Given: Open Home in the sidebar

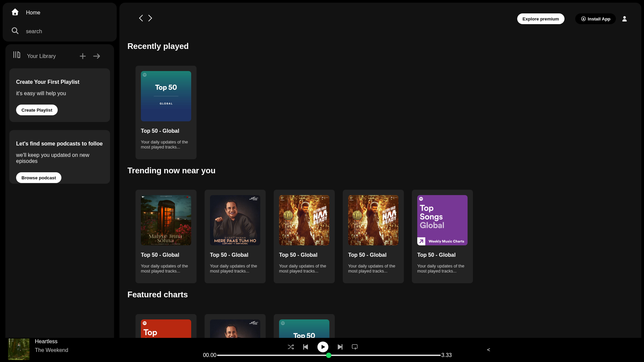Looking at the screenshot, I should (33, 12).
